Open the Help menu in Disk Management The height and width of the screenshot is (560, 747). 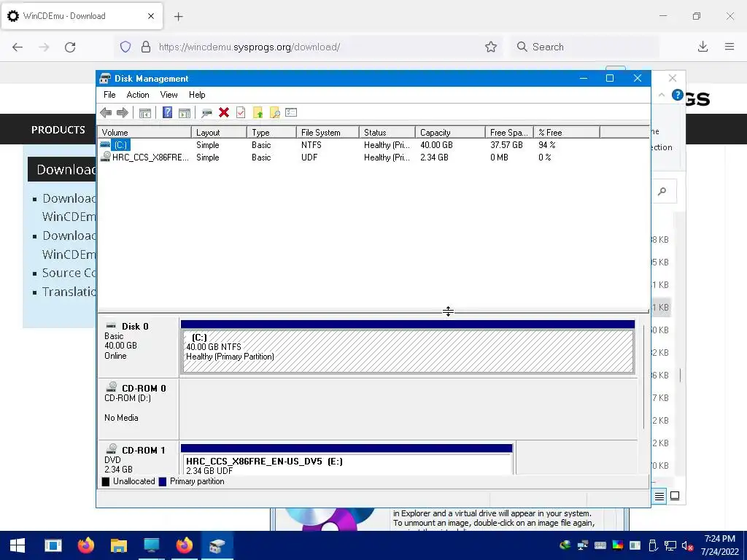point(197,95)
